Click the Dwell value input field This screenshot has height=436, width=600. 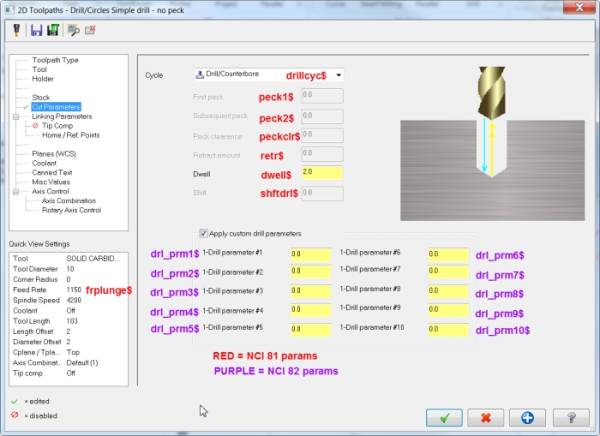click(x=321, y=173)
